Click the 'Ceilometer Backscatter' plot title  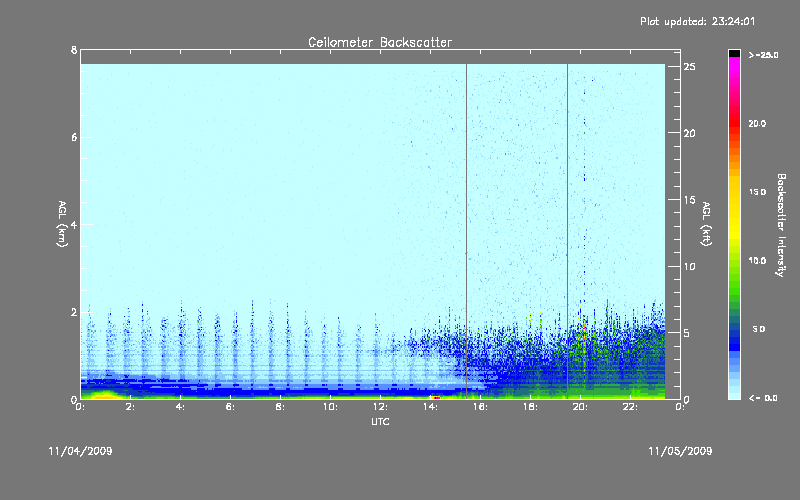tap(380, 42)
